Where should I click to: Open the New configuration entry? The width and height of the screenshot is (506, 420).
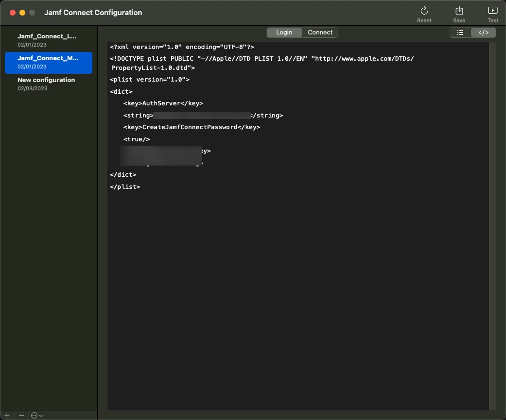(x=49, y=84)
